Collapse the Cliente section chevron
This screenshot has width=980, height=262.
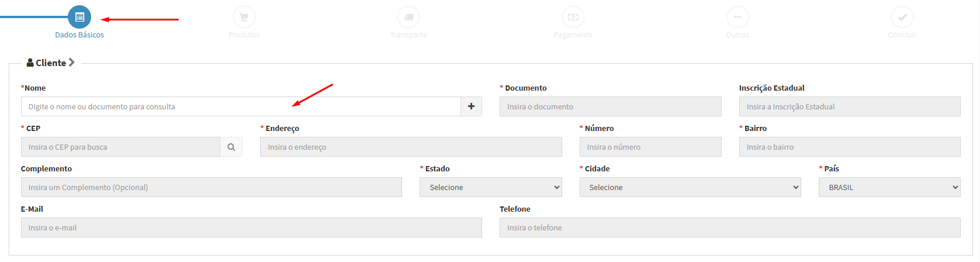(x=72, y=63)
